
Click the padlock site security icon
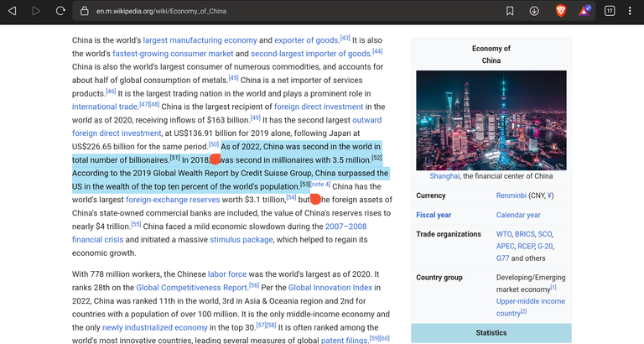[x=84, y=11]
